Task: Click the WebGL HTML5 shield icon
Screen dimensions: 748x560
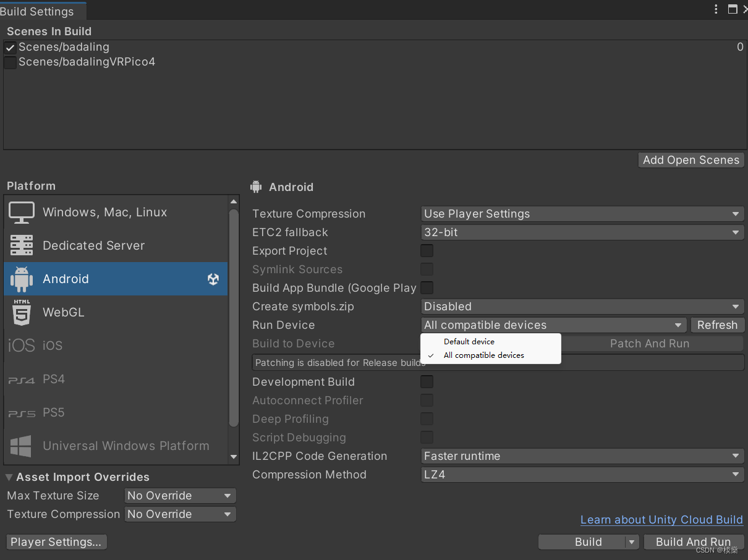Action: click(22, 313)
